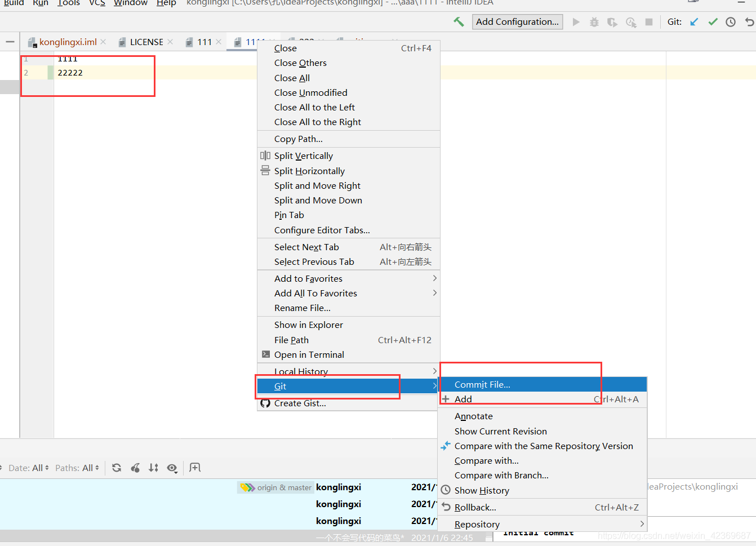Select Add in Git submenu

click(542, 399)
